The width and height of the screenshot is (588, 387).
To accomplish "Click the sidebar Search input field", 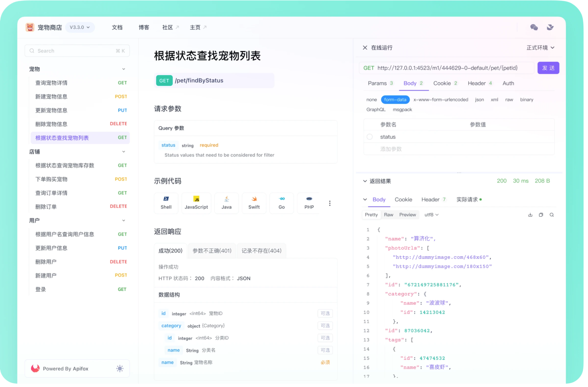I will pyautogui.click(x=77, y=51).
